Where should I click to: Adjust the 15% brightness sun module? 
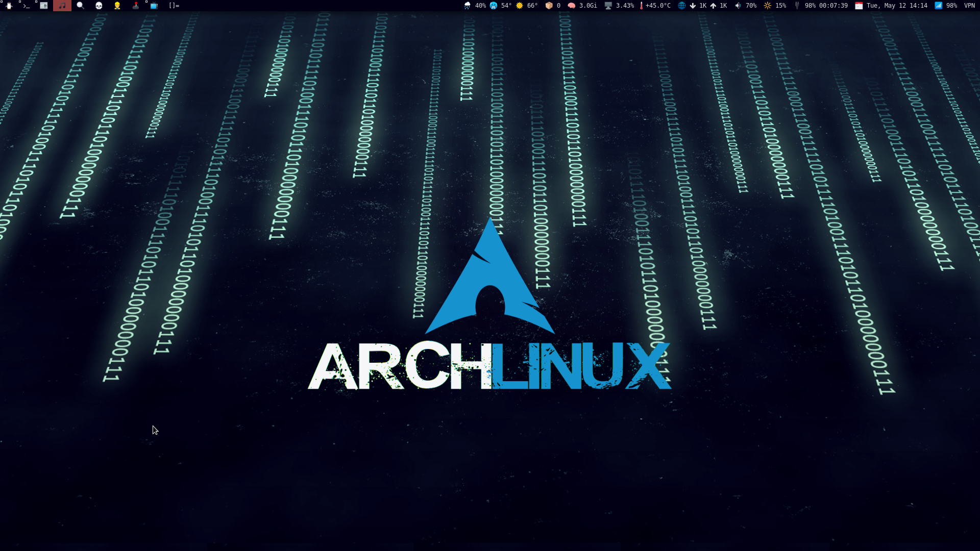coord(775,6)
